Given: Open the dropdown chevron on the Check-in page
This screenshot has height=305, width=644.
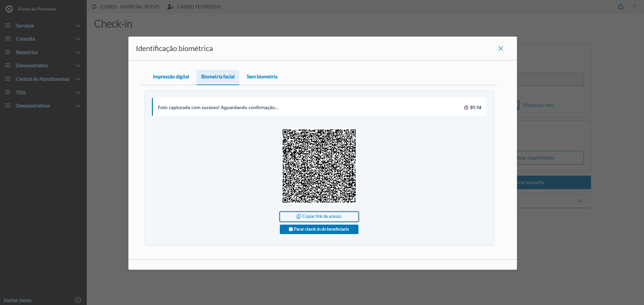Looking at the screenshot, I should point(580,201).
